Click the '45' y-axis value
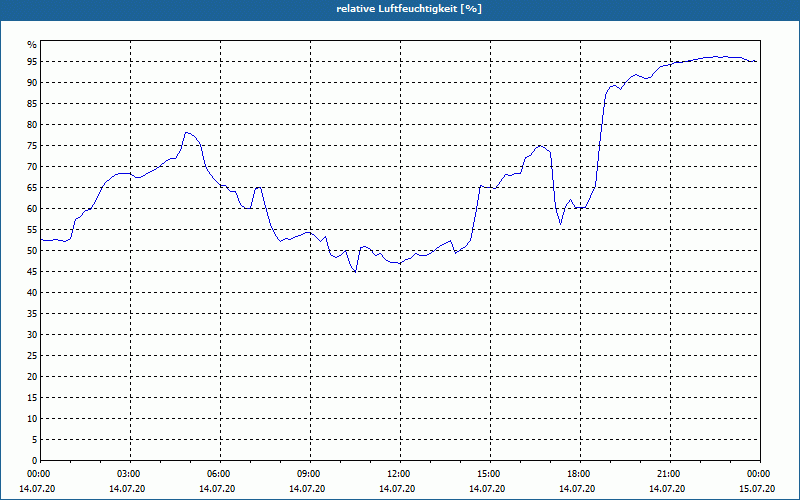The height and width of the screenshot is (500, 800). pyautogui.click(x=32, y=272)
